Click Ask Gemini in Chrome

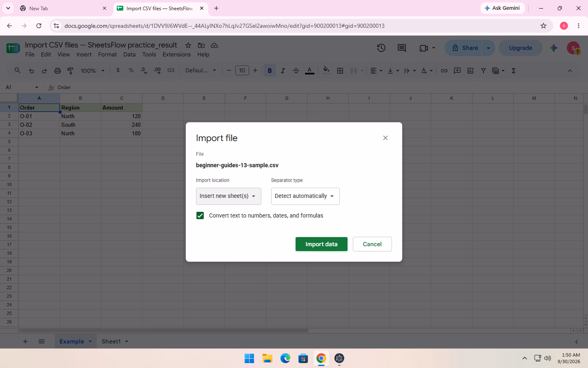tap(502, 8)
